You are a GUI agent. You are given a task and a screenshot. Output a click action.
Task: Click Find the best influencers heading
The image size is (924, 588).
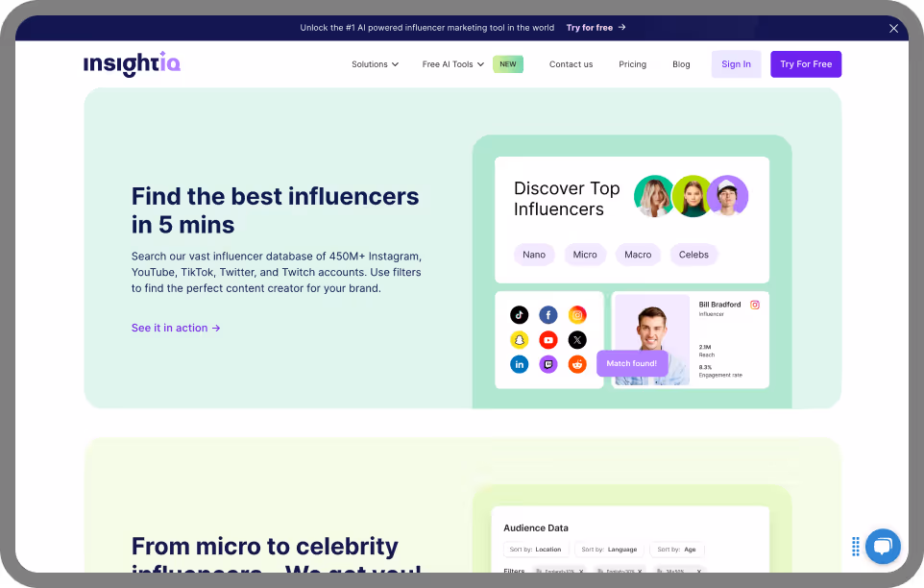coord(276,210)
